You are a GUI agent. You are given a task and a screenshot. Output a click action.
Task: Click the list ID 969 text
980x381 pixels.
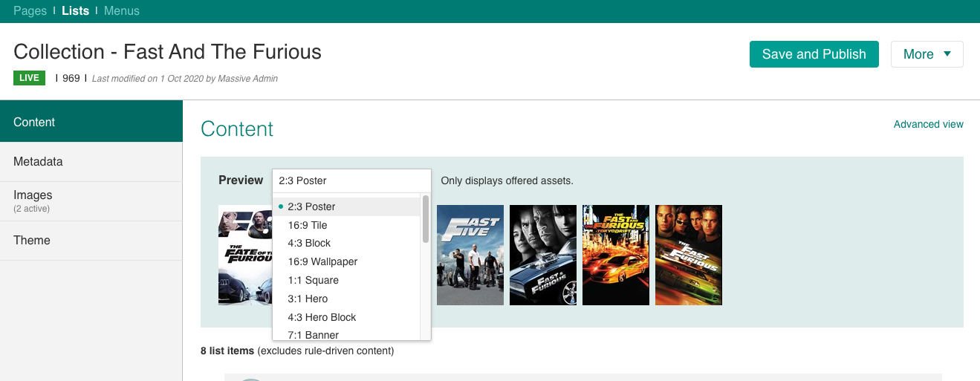(71, 78)
